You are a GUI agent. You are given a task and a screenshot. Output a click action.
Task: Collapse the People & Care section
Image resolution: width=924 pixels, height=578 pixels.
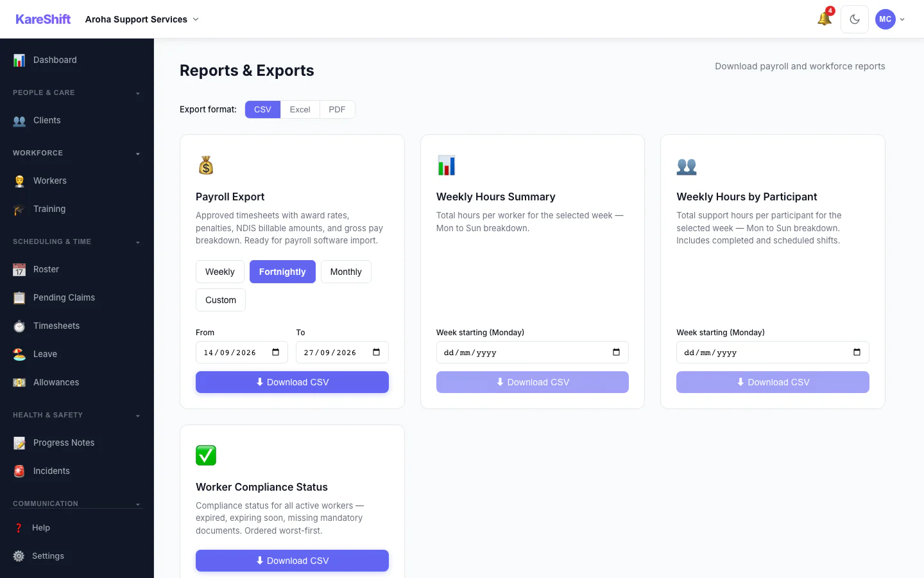point(77,92)
